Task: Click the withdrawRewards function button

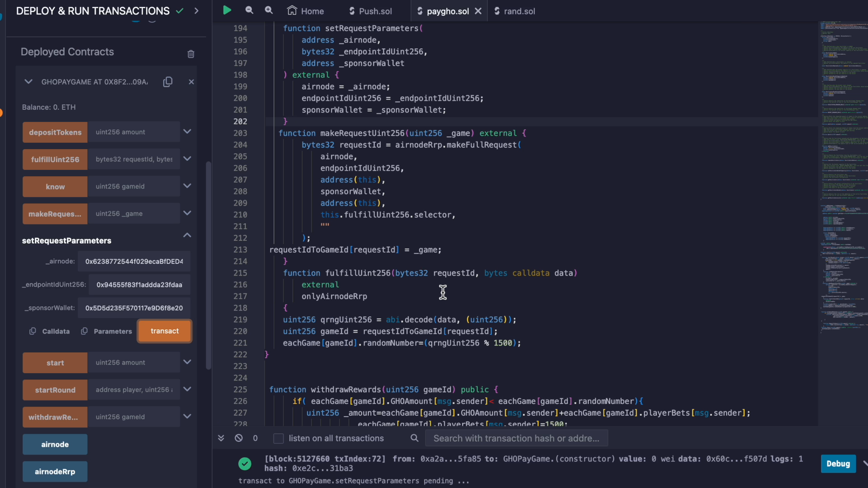Action: tap(55, 417)
